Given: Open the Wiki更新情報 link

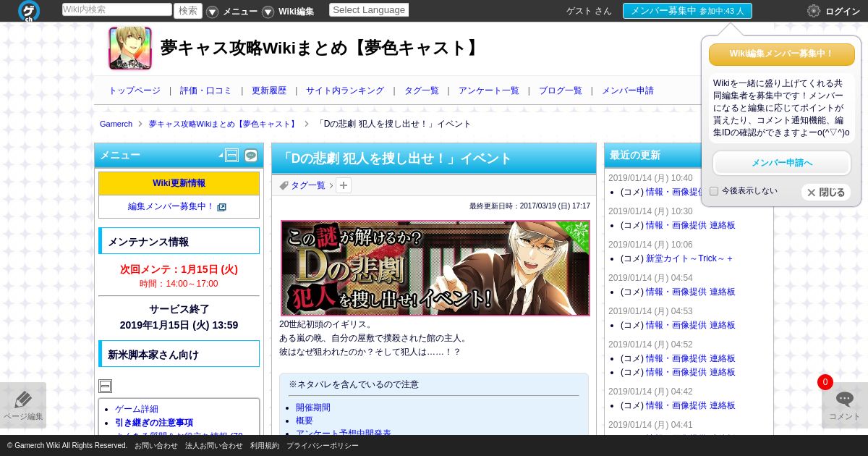Looking at the screenshot, I should pos(179,183).
